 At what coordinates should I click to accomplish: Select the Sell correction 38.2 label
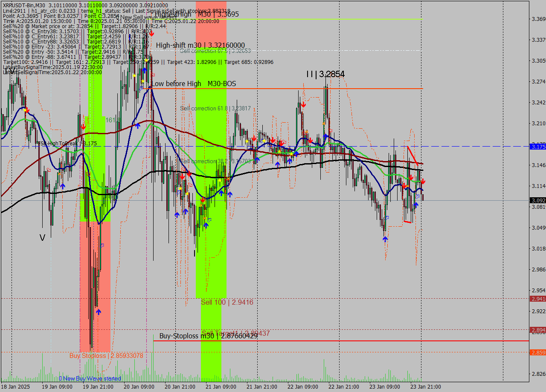point(215,161)
